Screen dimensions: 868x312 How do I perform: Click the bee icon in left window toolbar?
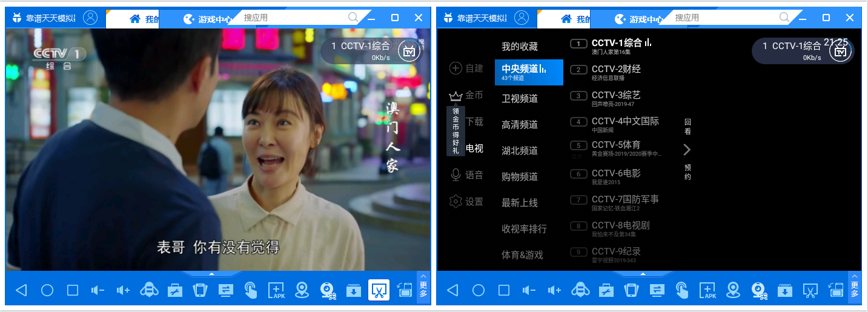pos(149,290)
